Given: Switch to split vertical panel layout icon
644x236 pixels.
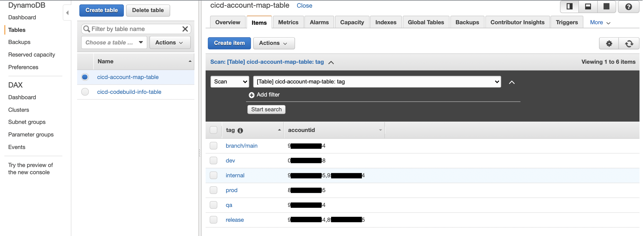Looking at the screenshot, I should pos(570,7).
